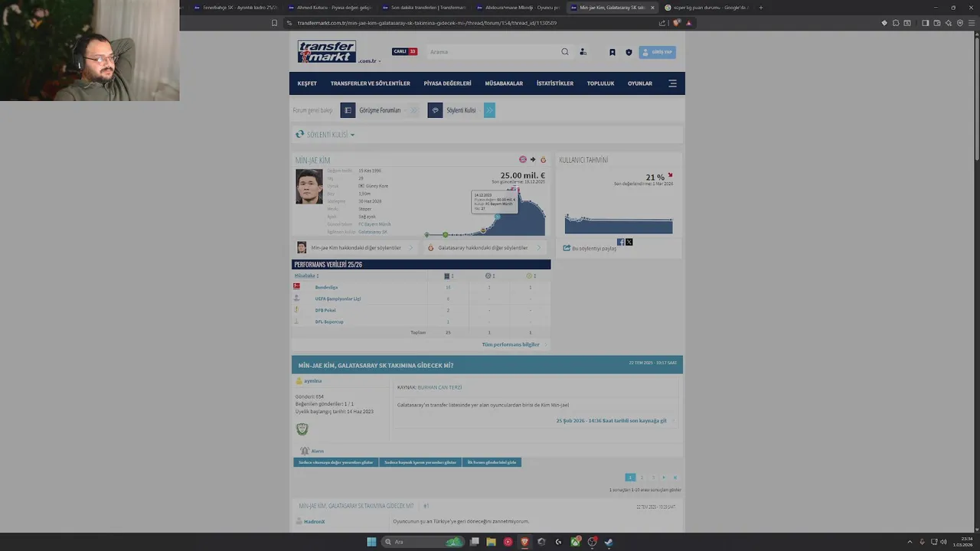
Task: Click the Görüşme Forumları icon
Action: pyautogui.click(x=348, y=110)
